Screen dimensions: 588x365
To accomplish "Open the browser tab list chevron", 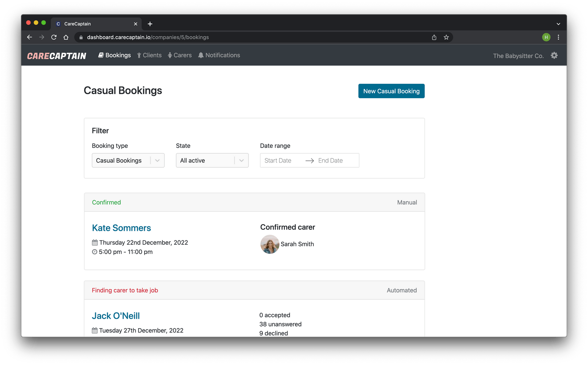I will tap(559, 24).
